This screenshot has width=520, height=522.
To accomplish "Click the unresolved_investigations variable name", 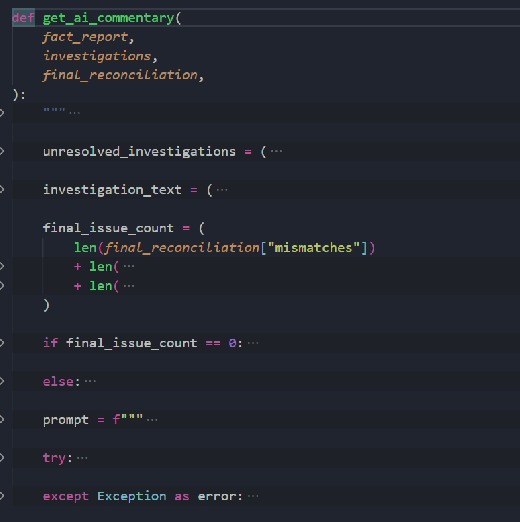I will pos(139,152).
